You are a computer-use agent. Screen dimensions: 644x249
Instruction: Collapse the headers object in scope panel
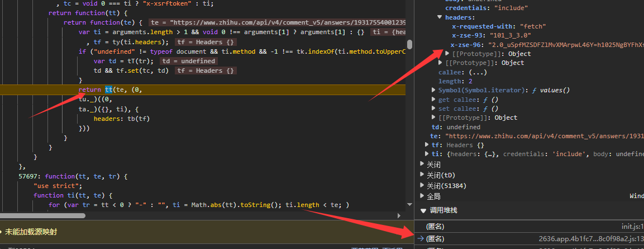[x=440, y=17]
